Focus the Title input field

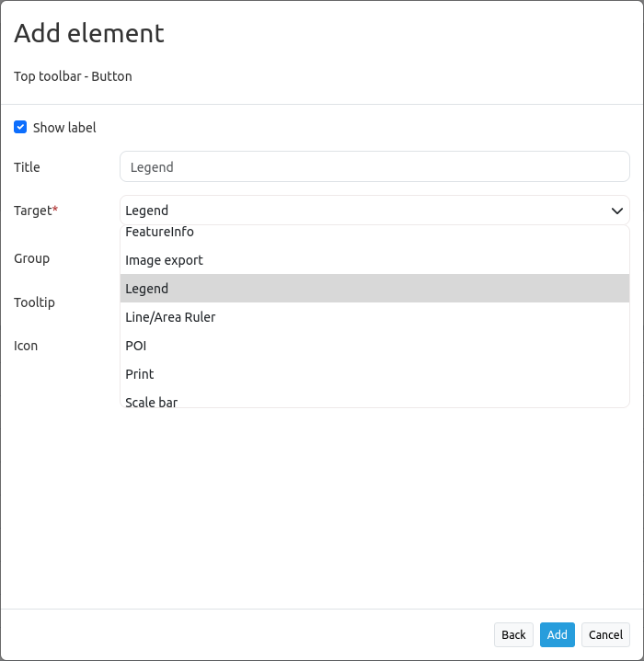coord(374,167)
